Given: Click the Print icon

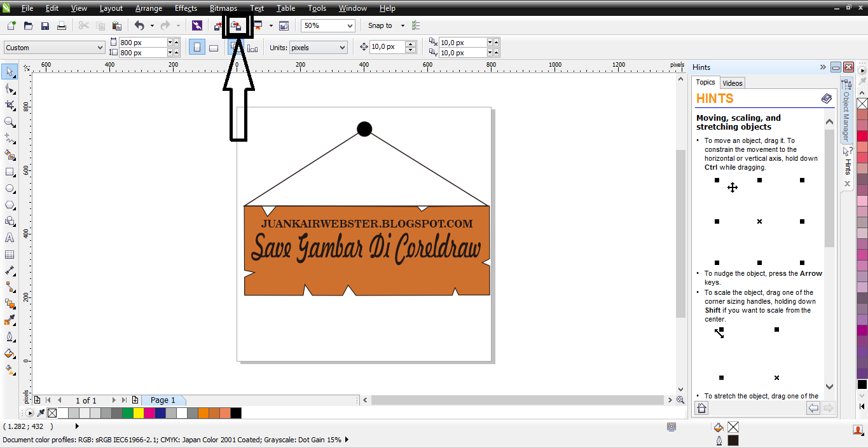Looking at the screenshot, I should [61, 25].
